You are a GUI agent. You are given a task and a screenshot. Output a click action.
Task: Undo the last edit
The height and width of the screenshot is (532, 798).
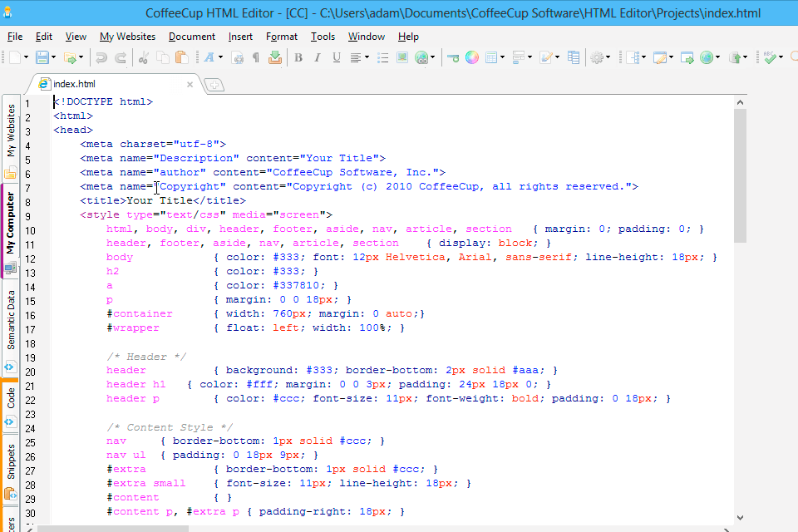(101, 57)
